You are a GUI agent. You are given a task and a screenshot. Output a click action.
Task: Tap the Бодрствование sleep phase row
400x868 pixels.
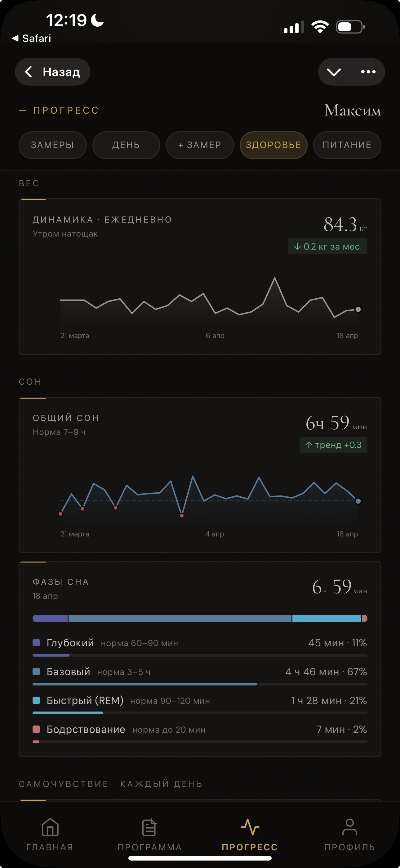(200, 730)
